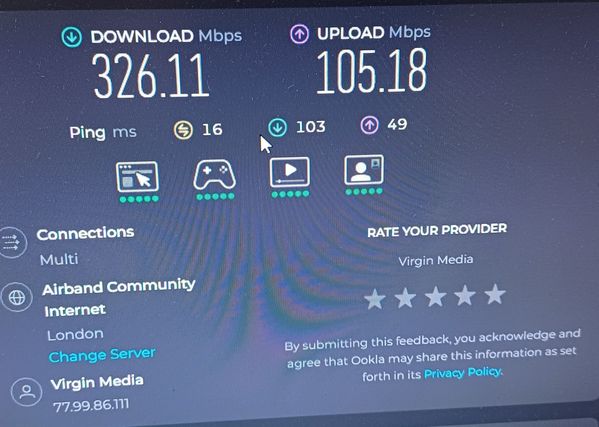Click the Airband Community Internet server name
The height and width of the screenshot is (427, 599).
tap(118, 298)
